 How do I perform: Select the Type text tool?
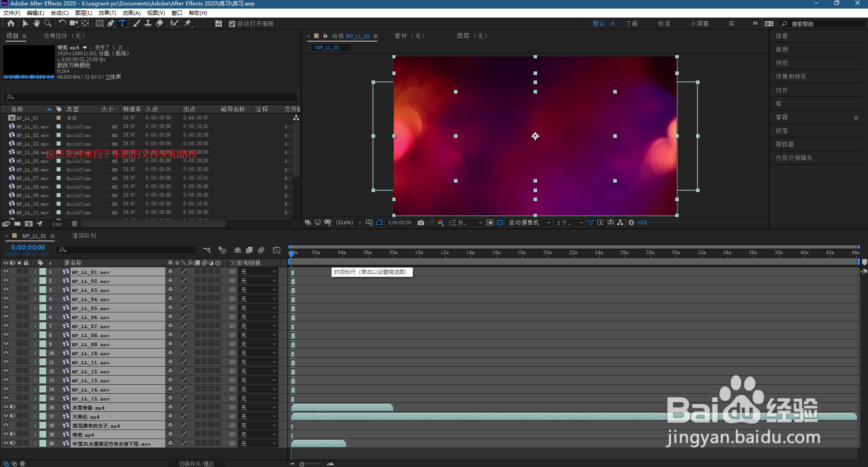tap(122, 24)
